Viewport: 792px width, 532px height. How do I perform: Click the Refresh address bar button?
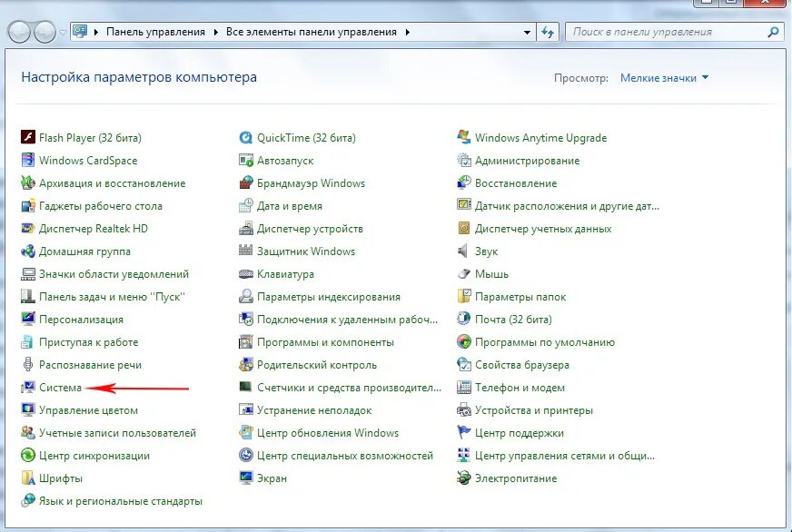coord(548,32)
